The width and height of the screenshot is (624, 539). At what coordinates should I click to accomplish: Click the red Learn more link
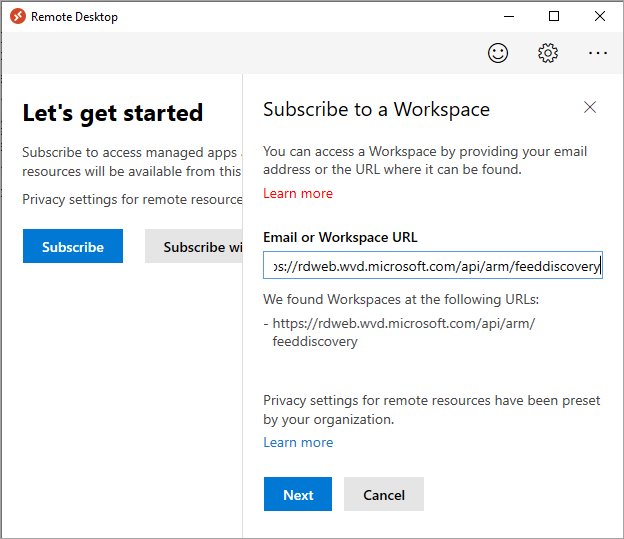point(298,193)
